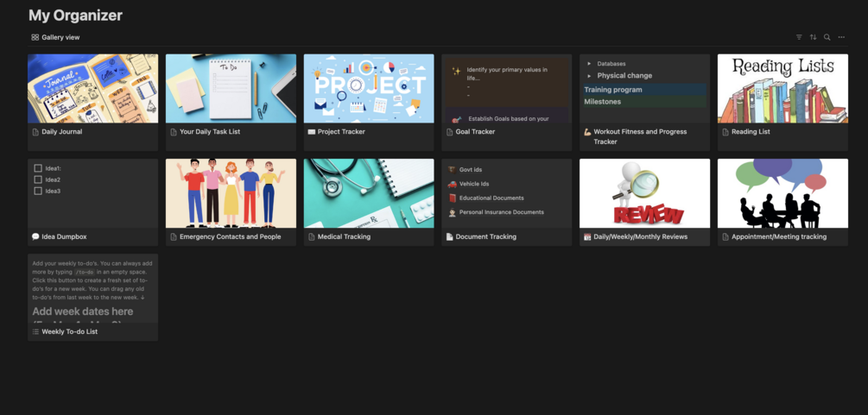Open the Project Tracker title

(341, 132)
